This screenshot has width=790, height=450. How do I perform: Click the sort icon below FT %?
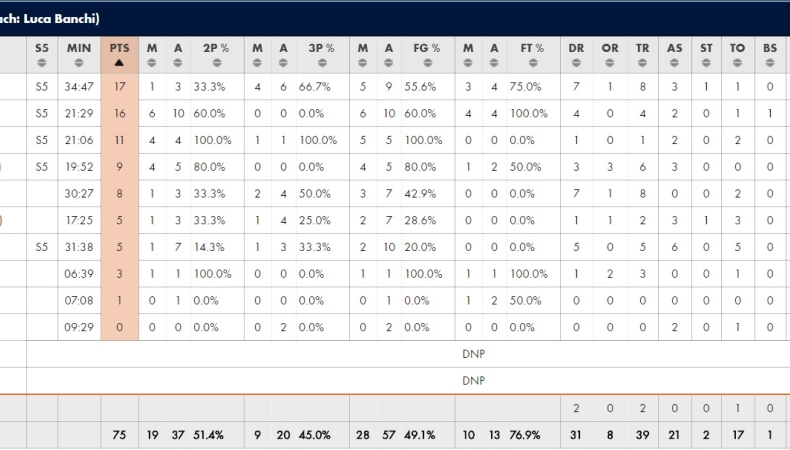pos(532,62)
